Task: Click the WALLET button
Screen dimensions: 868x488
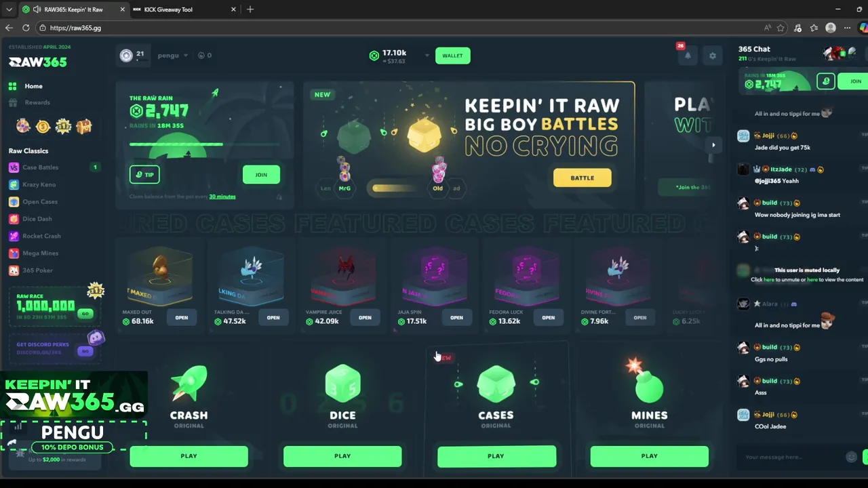Action: coord(452,56)
